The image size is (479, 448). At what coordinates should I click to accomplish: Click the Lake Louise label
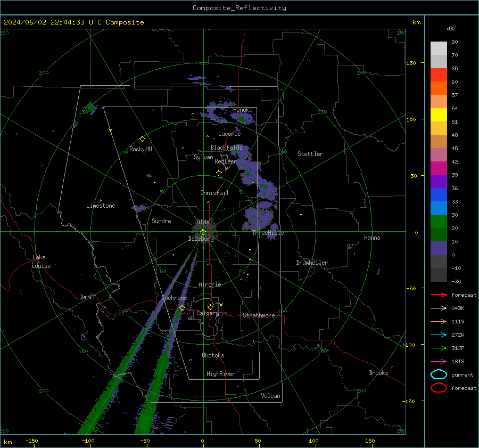point(41,262)
